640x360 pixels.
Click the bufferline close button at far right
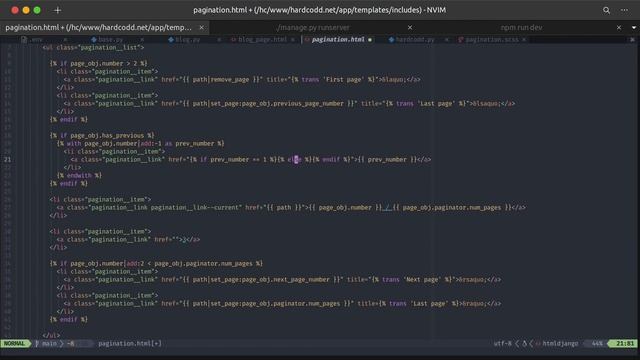click(x=632, y=40)
